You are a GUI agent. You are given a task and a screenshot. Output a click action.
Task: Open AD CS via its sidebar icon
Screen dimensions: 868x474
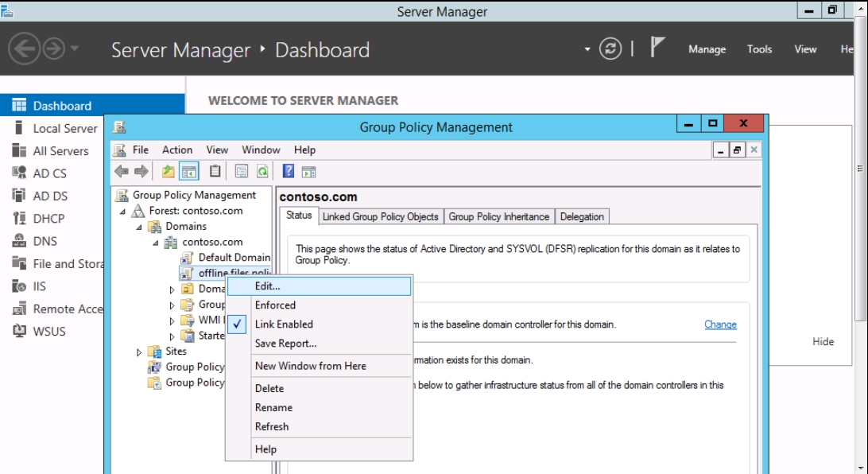tap(19, 173)
